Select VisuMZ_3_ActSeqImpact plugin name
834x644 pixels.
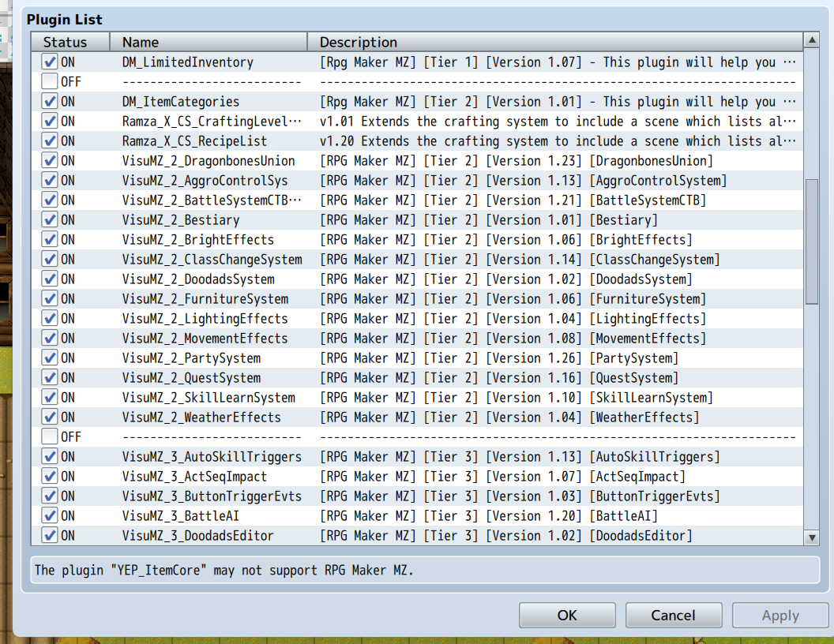[x=194, y=477]
